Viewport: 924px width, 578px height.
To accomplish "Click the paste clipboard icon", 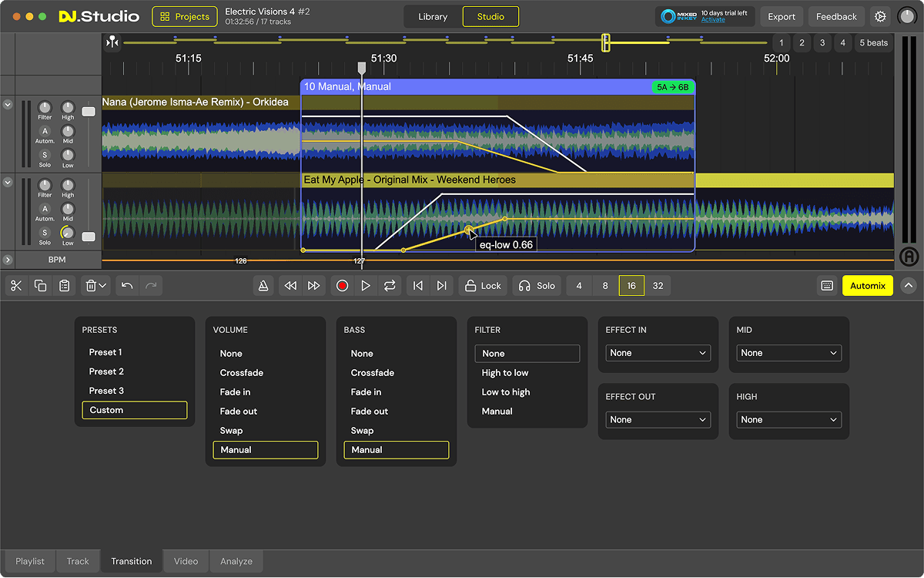I will coord(65,286).
